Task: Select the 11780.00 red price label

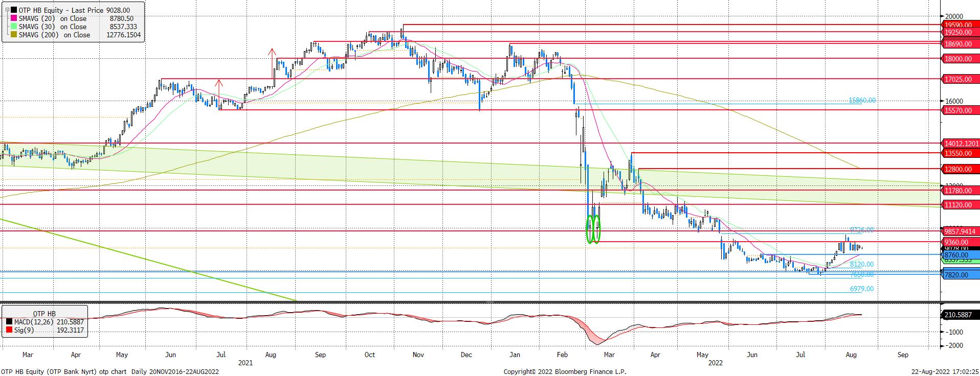Action: pyautogui.click(x=961, y=191)
